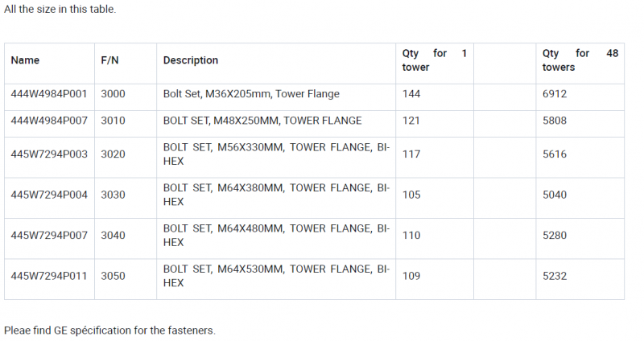Select the "Description" column header
Image resolution: width=644 pixels, height=341 pixels.
click(191, 60)
